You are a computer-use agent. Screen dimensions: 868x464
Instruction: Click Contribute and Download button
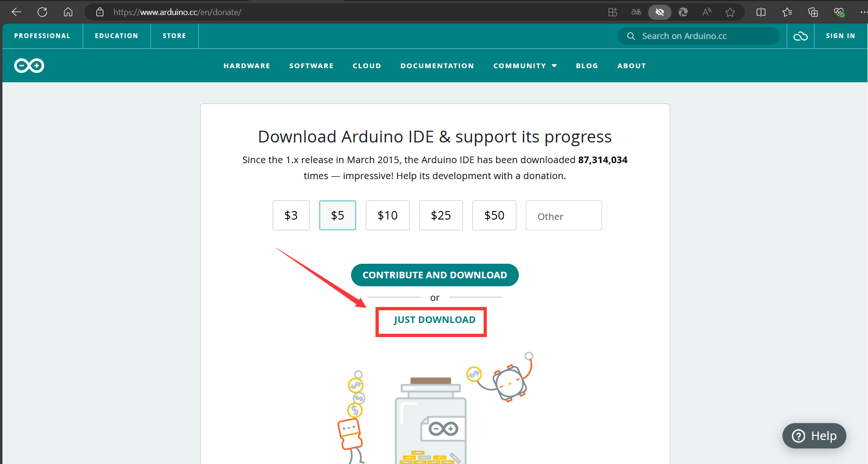(435, 275)
